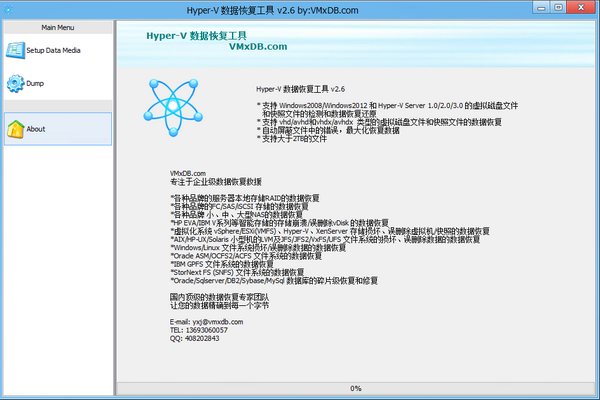Click the TEL: 13693060057 line

coord(199,330)
